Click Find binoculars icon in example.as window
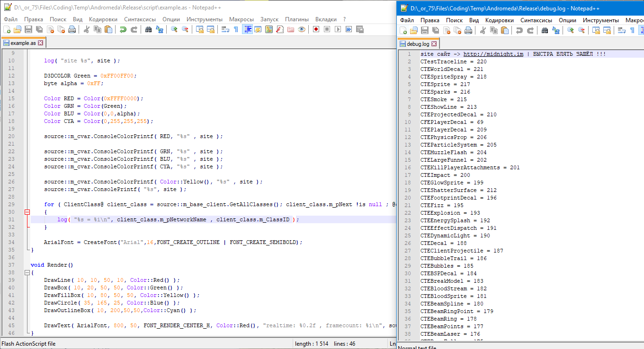Viewport: 644px width, 349px height. [149, 29]
